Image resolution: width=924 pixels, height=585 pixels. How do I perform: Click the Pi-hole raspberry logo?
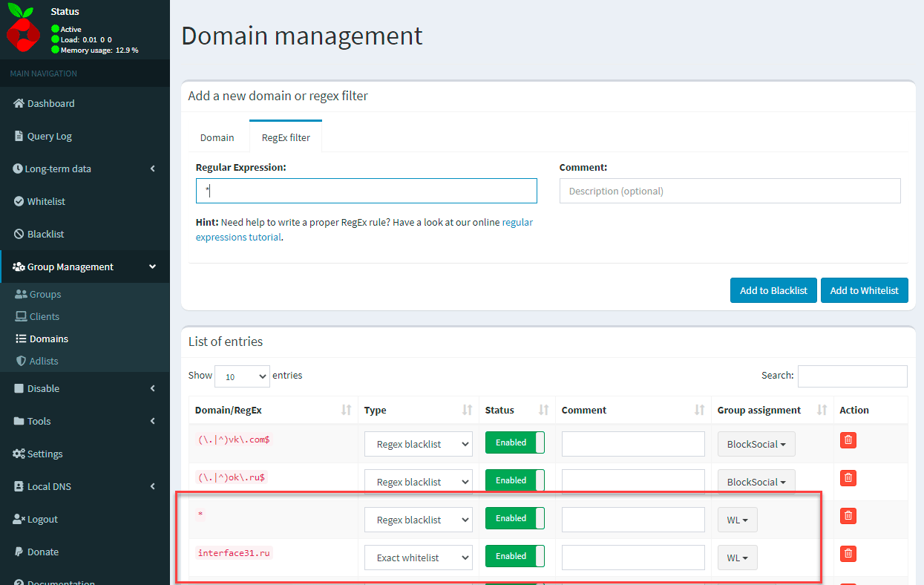pos(23,30)
